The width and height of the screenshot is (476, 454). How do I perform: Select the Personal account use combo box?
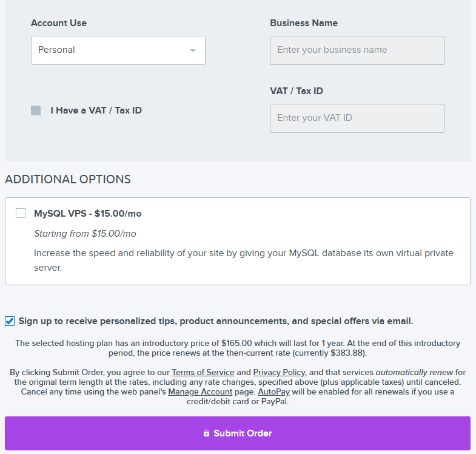(118, 50)
